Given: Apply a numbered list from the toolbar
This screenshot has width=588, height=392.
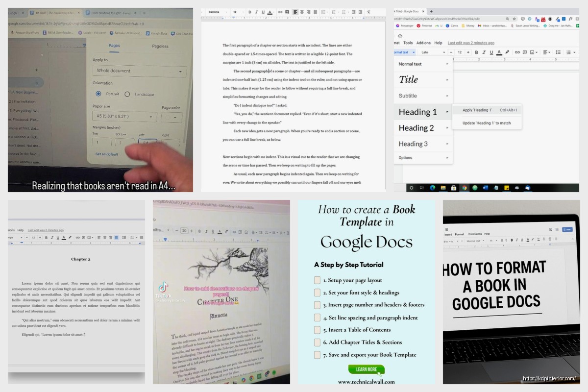Looking at the screenshot, I should point(335,12).
